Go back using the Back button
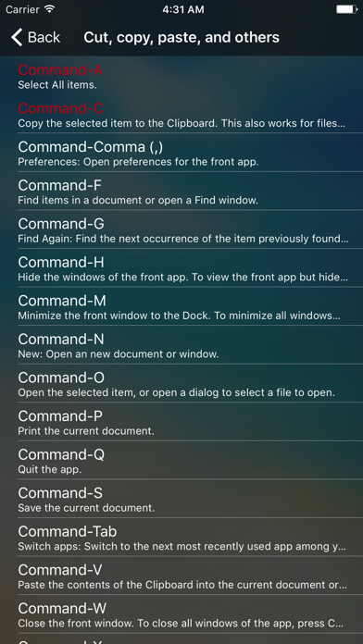 [35, 37]
